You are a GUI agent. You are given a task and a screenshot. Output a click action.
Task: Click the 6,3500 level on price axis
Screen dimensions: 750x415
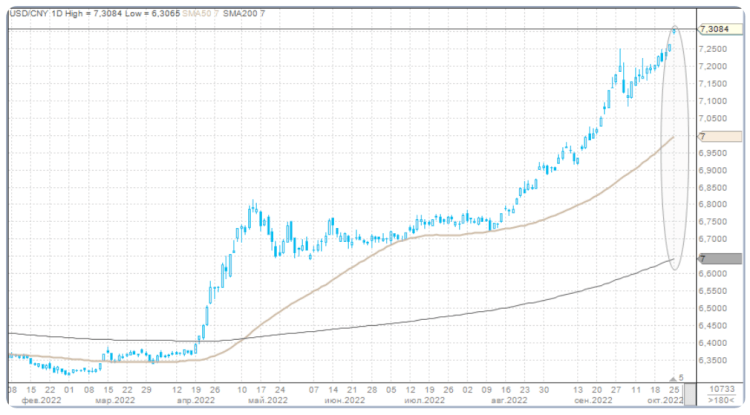coord(716,359)
